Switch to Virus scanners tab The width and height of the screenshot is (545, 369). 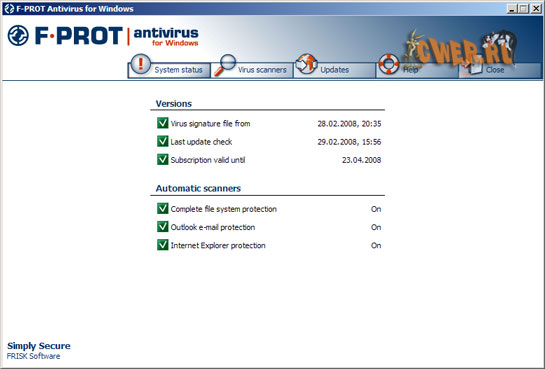click(x=252, y=70)
